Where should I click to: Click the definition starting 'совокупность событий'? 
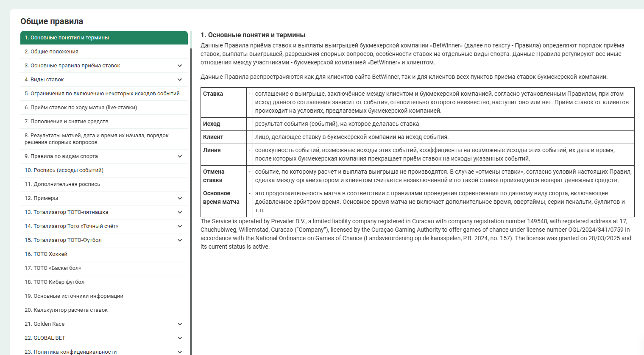[443, 155]
